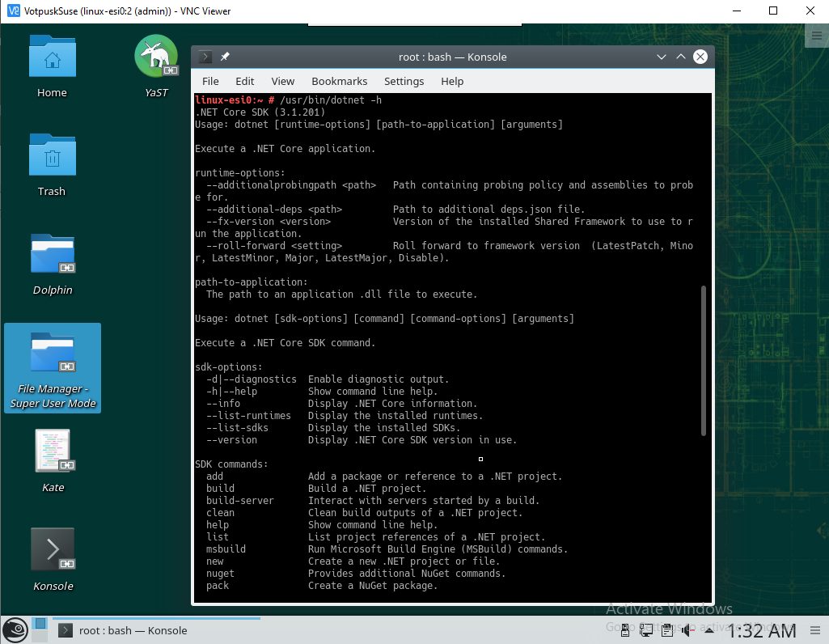
Task: Click '--fx-version <version>' option text
Action: coord(269,222)
